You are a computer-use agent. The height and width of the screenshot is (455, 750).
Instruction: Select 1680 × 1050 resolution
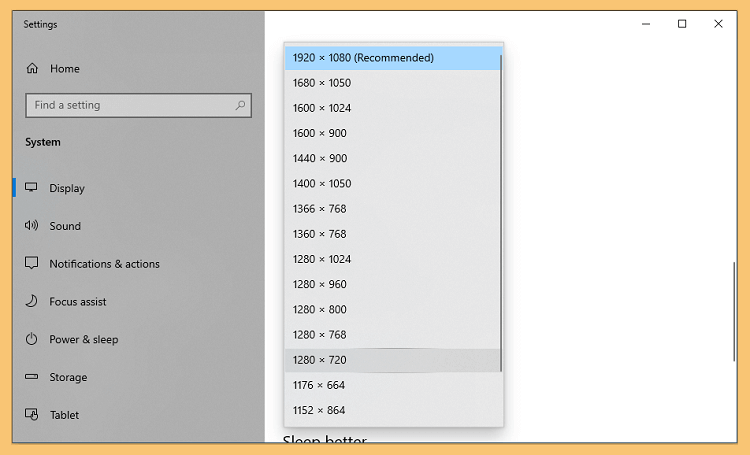tap(393, 83)
